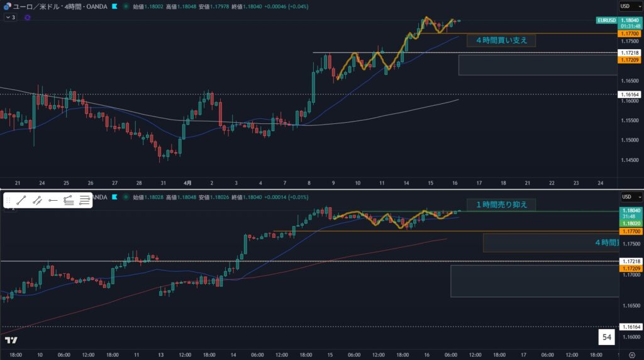The image size is (644, 360).
Task: Select the multi-line channel drawing tool
Action: pyautogui.click(x=69, y=200)
